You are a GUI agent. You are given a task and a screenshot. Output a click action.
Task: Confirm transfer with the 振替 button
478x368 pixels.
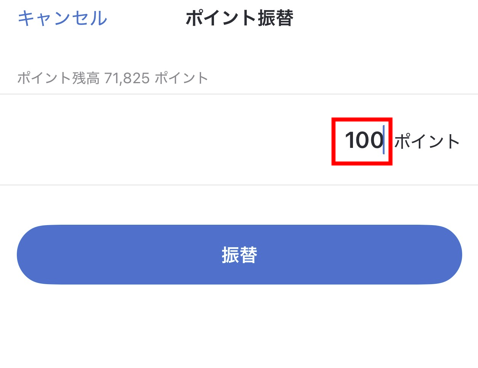[239, 255]
